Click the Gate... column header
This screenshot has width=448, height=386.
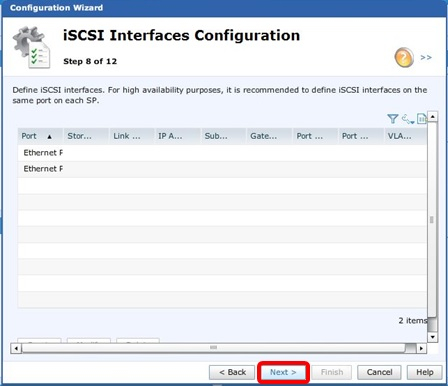(269, 136)
